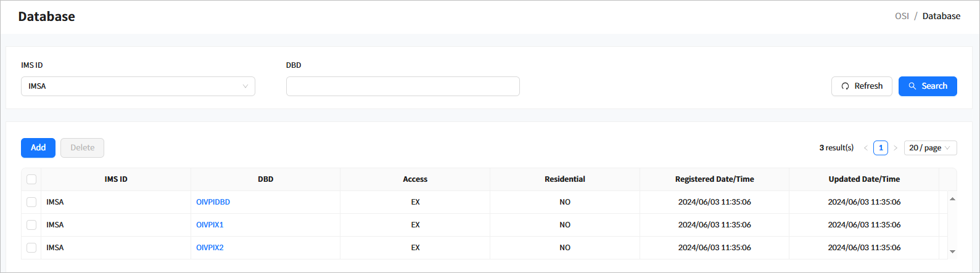Tick the OIVPIX2 row checkbox
This screenshot has height=273, width=980.
click(x=31, y=248)
